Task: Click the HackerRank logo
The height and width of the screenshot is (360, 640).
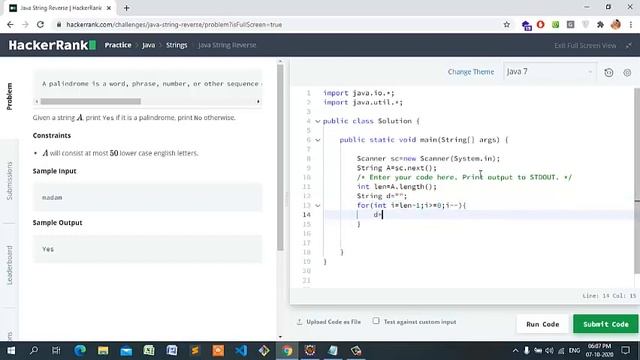Action: 52,45
